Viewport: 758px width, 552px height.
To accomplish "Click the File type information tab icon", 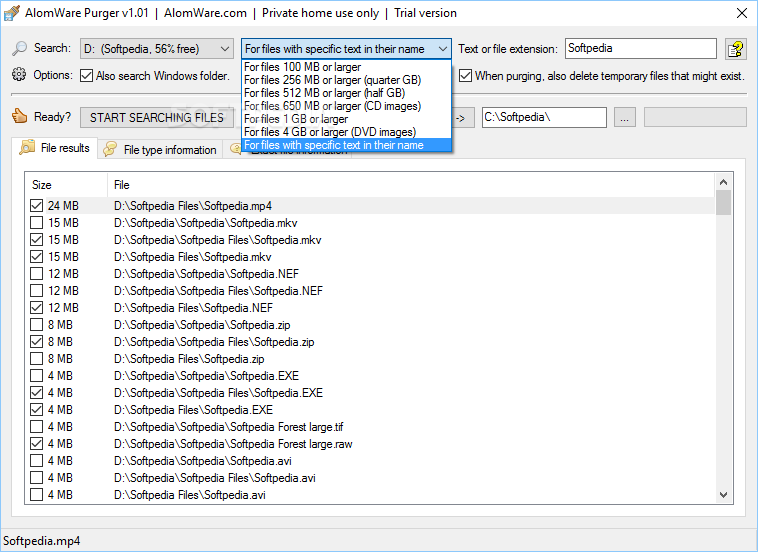I will 110,149.
